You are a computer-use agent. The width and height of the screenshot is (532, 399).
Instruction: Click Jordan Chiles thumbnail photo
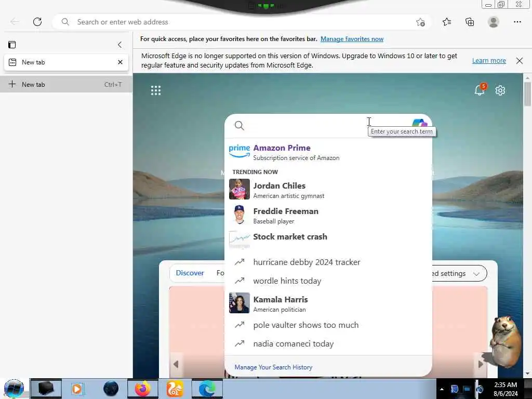tap(239, 189)
